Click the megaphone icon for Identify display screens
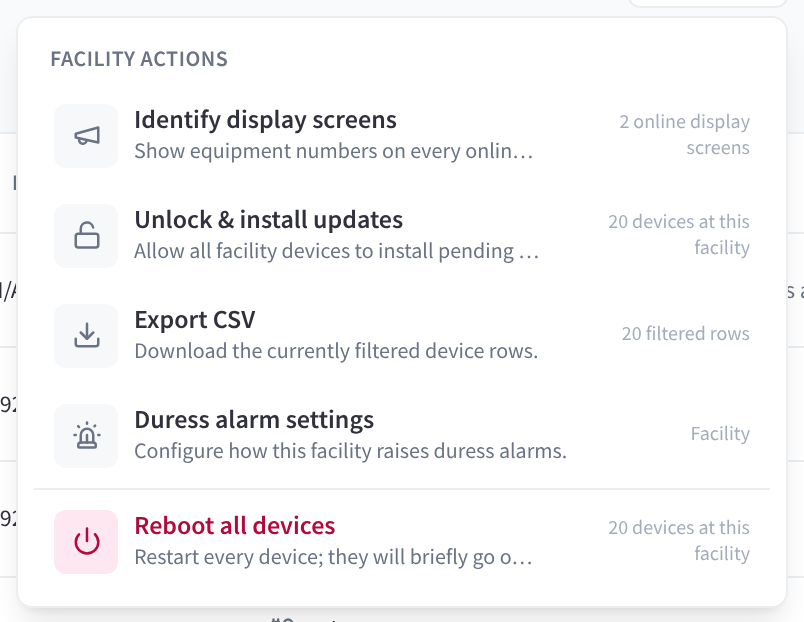Viewport: 804px width, 622px height. 87,136
